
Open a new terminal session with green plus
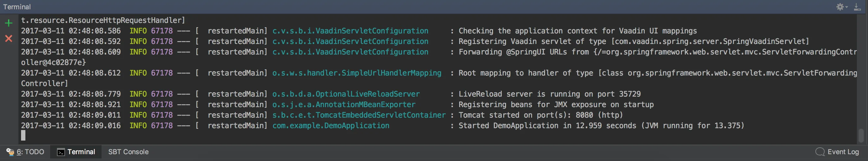[9, 23]
